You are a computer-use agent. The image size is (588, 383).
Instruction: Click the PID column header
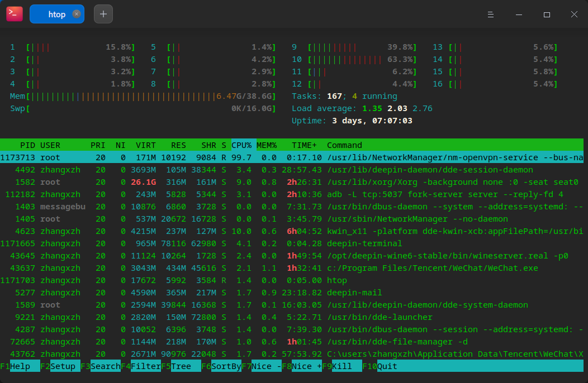(27, 145)
